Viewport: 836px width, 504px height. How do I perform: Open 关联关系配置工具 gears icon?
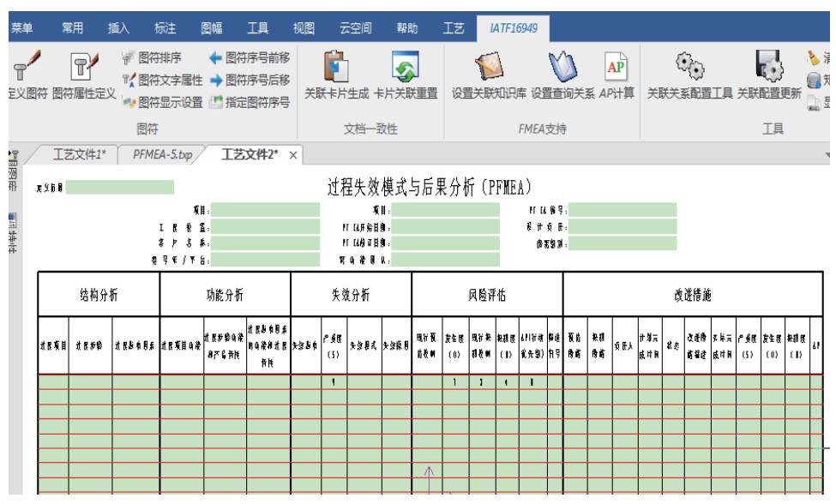coord(689,67)
